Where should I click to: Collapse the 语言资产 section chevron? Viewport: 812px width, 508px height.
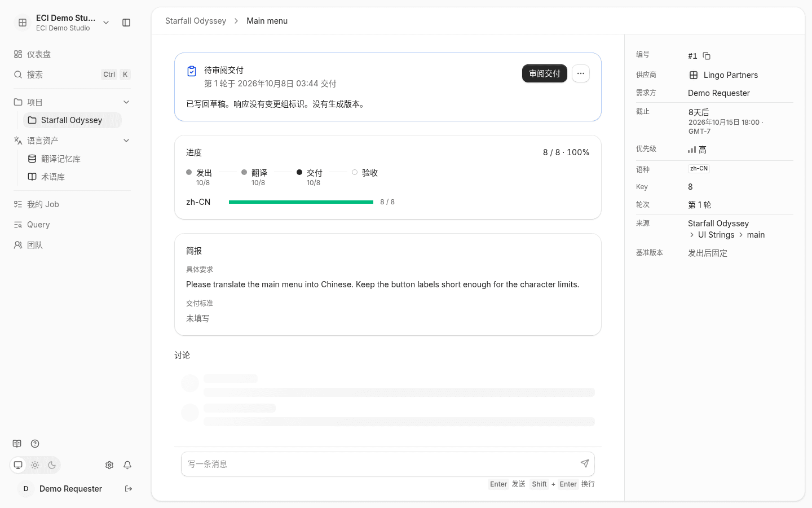point(126,141)
